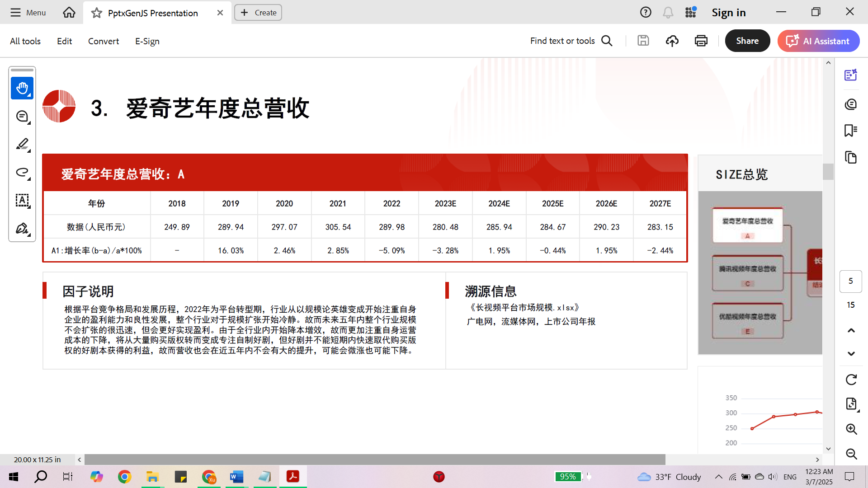
Task: Select the Highlight pen tool
Action: tap(22, 145)
